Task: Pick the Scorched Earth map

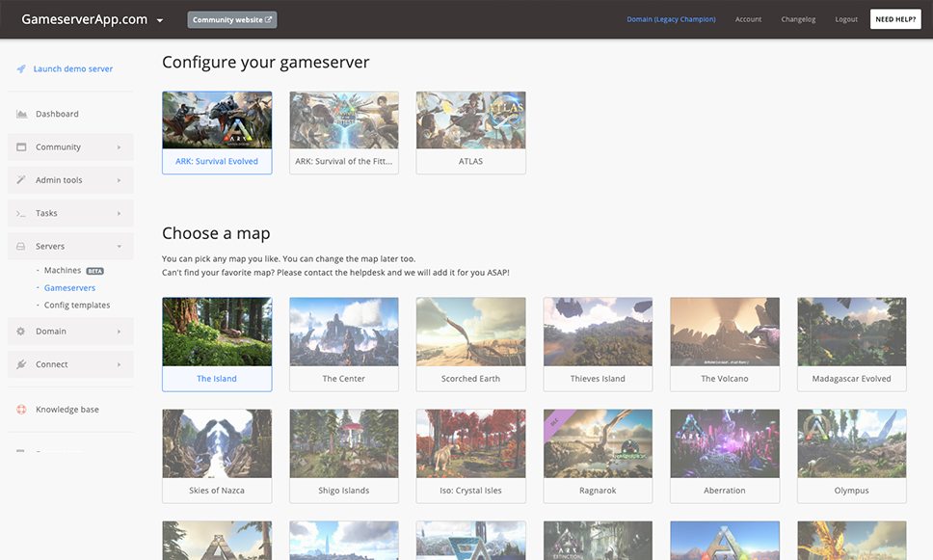Action: coord(470,344)
